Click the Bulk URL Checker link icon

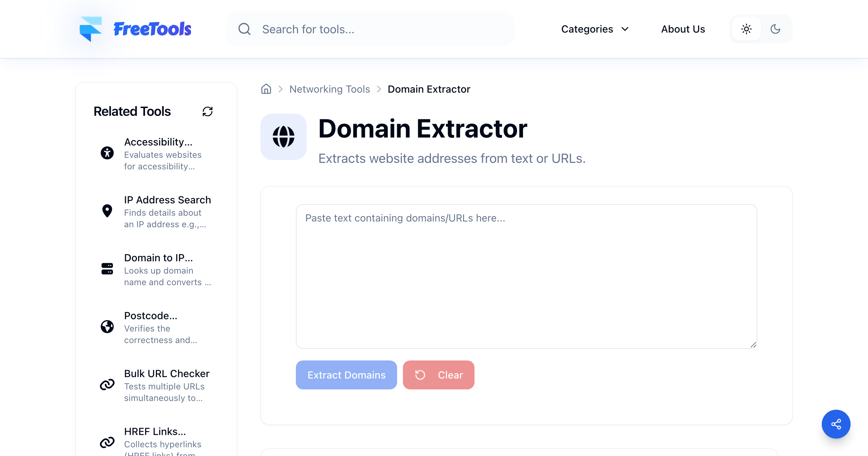[107, 384]
